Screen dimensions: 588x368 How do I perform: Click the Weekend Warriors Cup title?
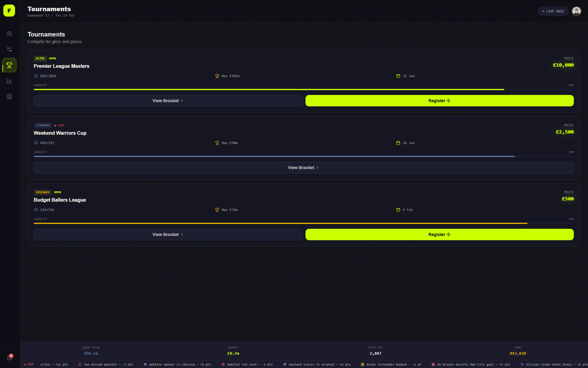(x=60, y=133)
